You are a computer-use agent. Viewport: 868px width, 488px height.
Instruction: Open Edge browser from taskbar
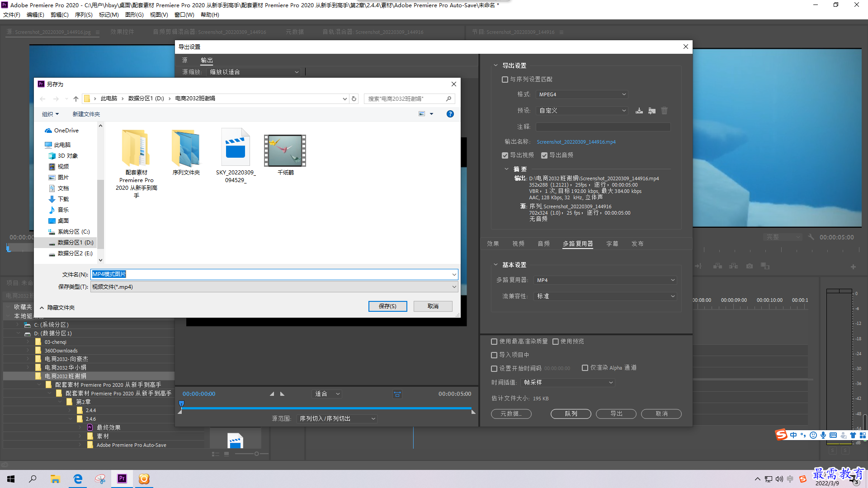78,479
